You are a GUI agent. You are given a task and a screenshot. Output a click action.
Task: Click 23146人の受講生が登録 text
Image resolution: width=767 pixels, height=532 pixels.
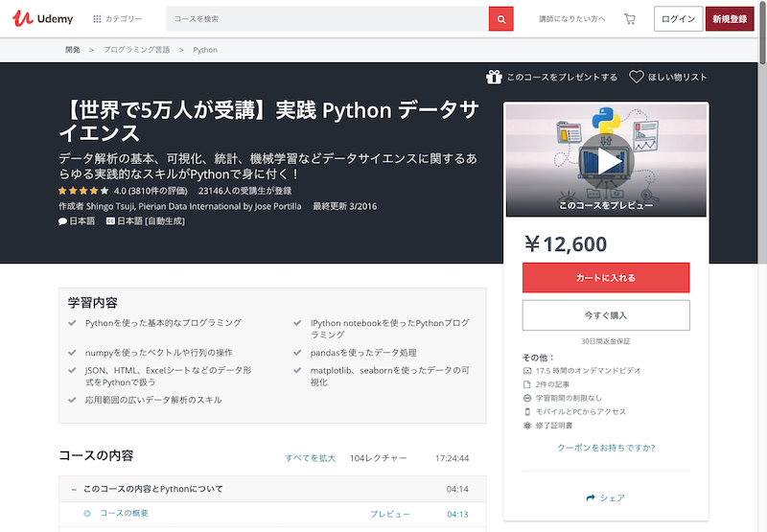(x=245, y=191)
